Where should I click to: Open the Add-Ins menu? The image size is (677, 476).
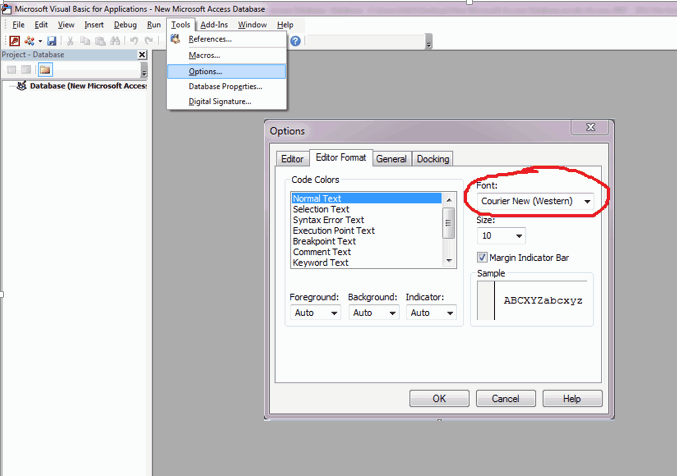pos(214,25)
